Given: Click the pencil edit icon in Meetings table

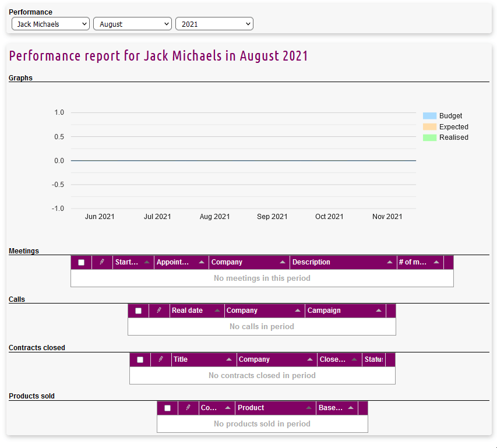Looking at the screenshot, I should click(x=102, y=262).
